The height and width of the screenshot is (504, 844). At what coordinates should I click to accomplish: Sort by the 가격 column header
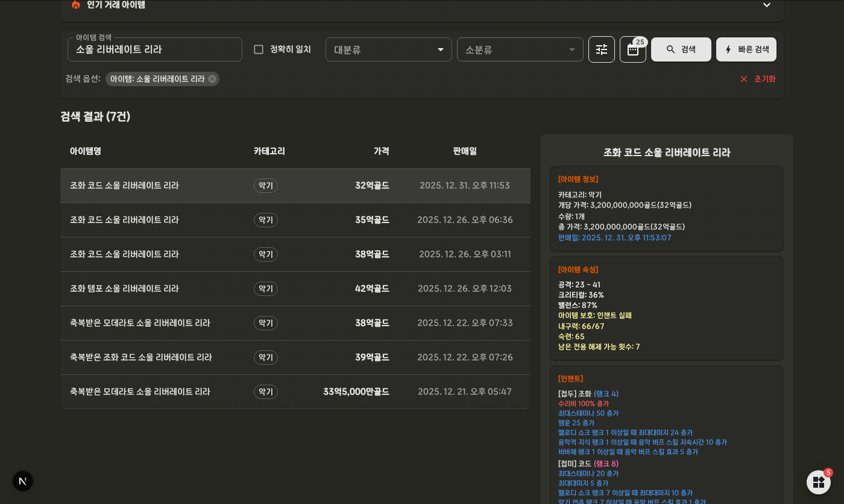[382, 151]
